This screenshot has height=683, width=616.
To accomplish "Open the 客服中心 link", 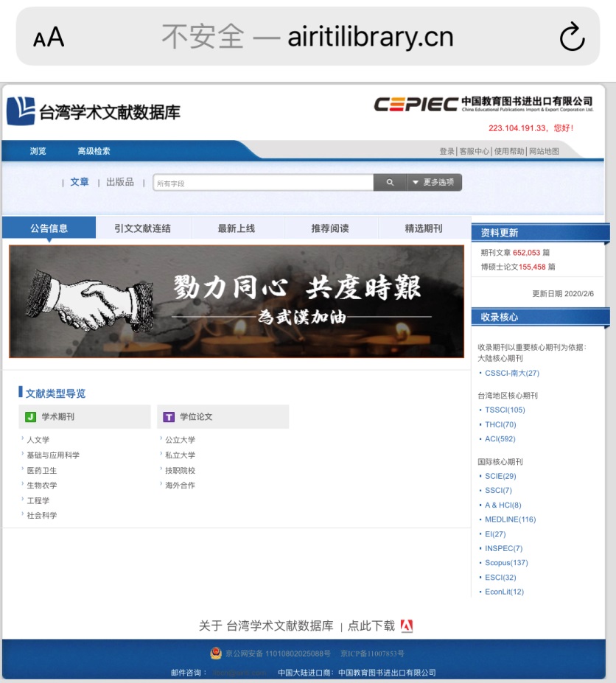I will (474, 152).
